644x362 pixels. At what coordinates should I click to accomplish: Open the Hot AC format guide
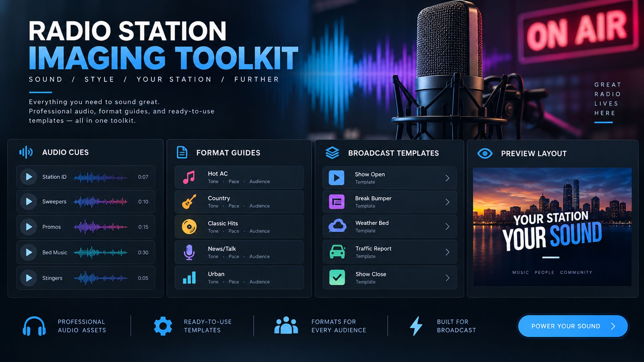pyautogui.click(x=239, y=177)
